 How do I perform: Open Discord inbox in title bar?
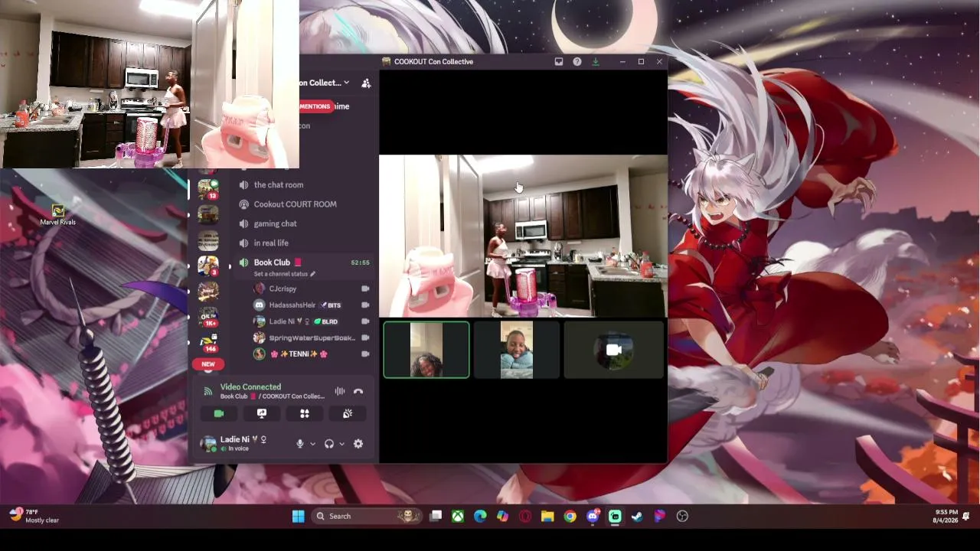pyautogui.click(x=559, y=62)
